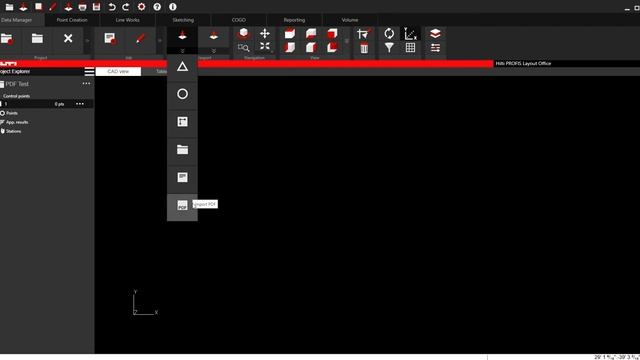640x360 pixels.
Task: Select the pan navigation arrows icon
Action: [x=265, y=33]
